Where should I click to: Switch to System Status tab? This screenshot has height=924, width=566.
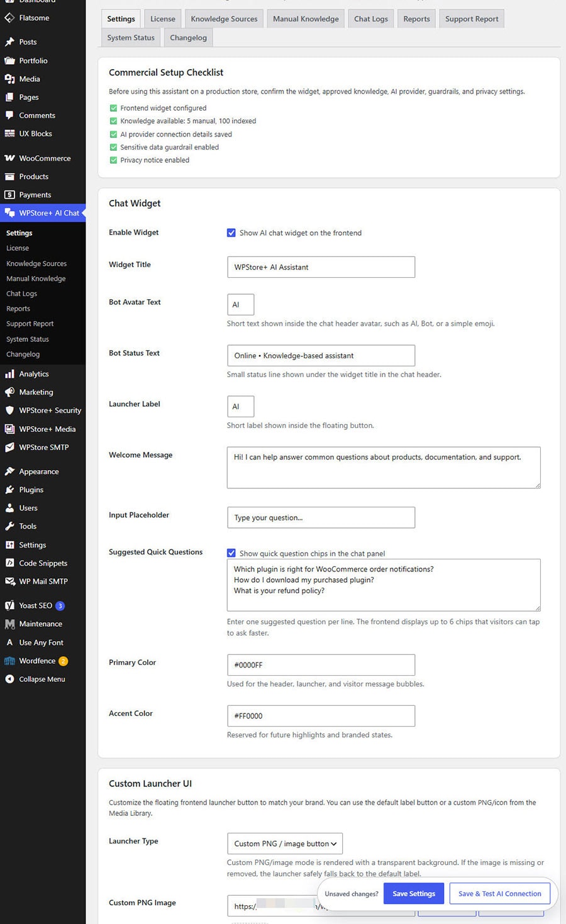coord(131,38)
